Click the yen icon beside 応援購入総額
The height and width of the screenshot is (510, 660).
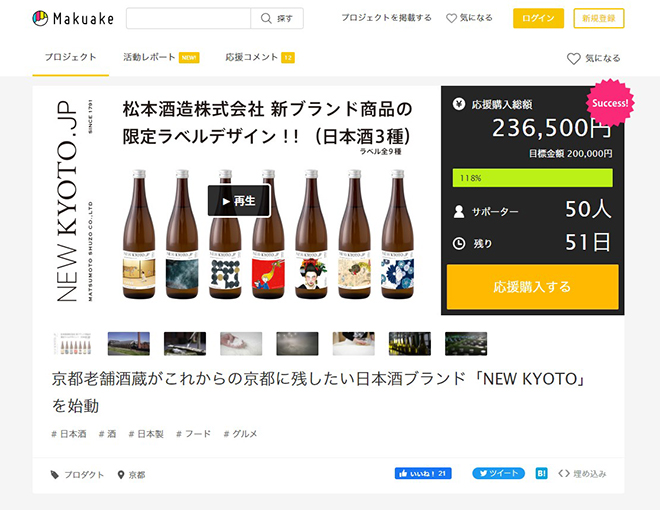458,104
